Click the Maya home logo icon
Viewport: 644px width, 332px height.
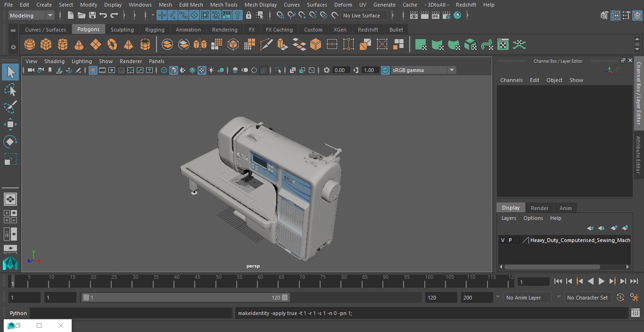[10, 263]
